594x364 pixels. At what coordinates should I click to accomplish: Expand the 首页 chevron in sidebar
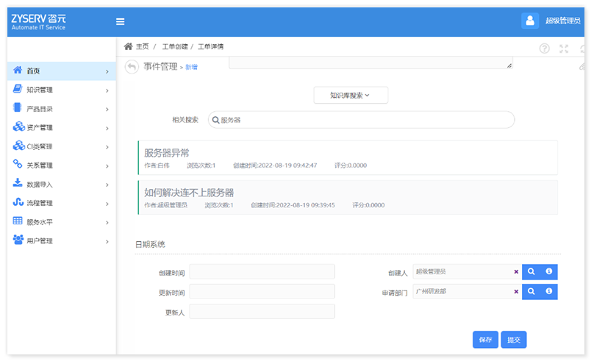pos(107,71)
